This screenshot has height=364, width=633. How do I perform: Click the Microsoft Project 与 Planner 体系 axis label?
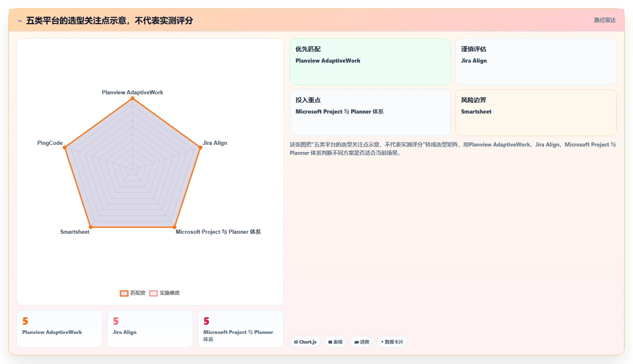(218, 232)
